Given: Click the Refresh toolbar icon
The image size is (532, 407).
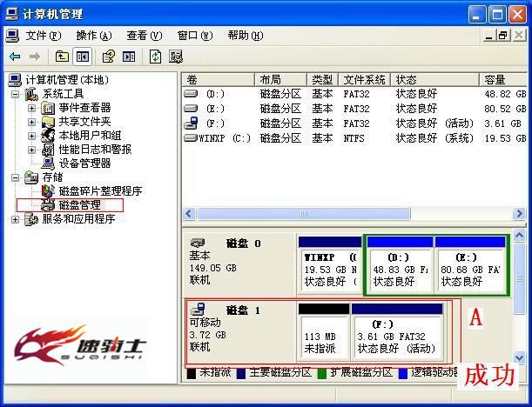Looking at the screenshot, I should tap(155, 57).
